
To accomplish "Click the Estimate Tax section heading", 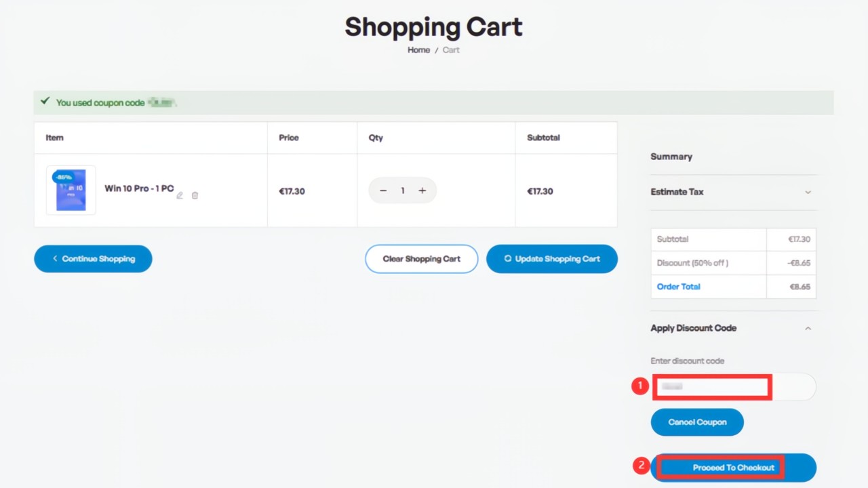I will tap(677, 192).
